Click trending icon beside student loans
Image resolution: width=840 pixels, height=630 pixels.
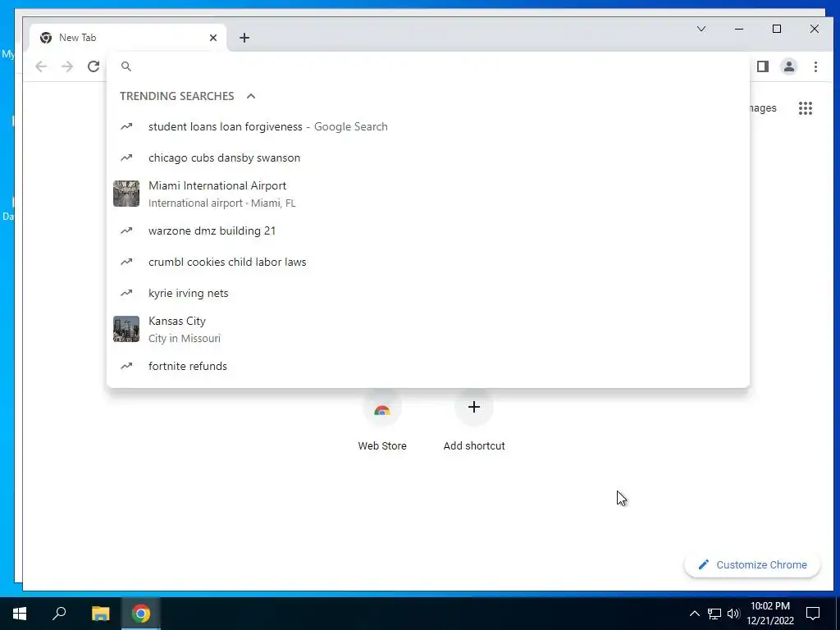click(126, 126)
